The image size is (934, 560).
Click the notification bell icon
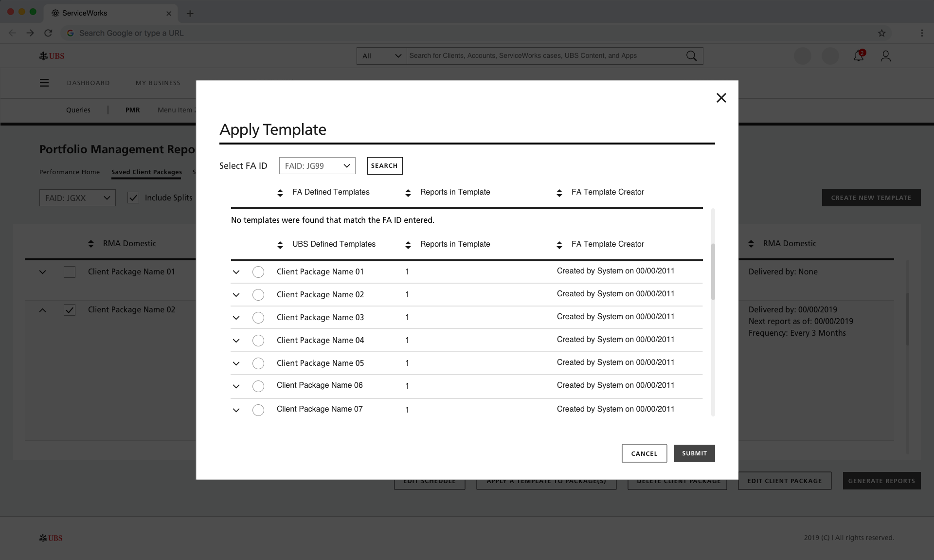859,56
